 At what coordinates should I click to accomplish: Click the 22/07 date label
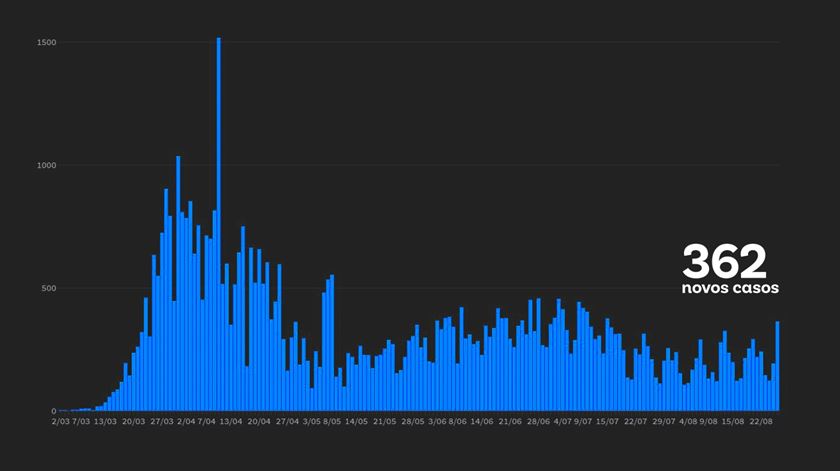(635, 422)
